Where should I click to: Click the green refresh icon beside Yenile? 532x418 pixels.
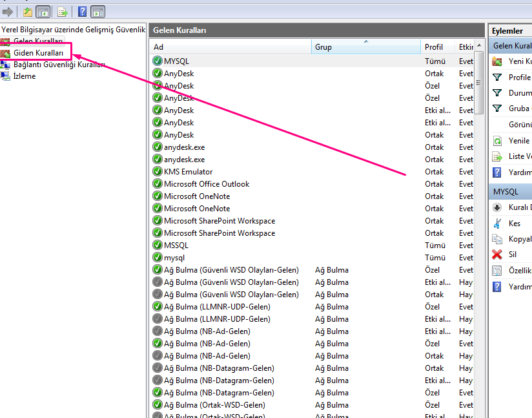pos(497,141)
